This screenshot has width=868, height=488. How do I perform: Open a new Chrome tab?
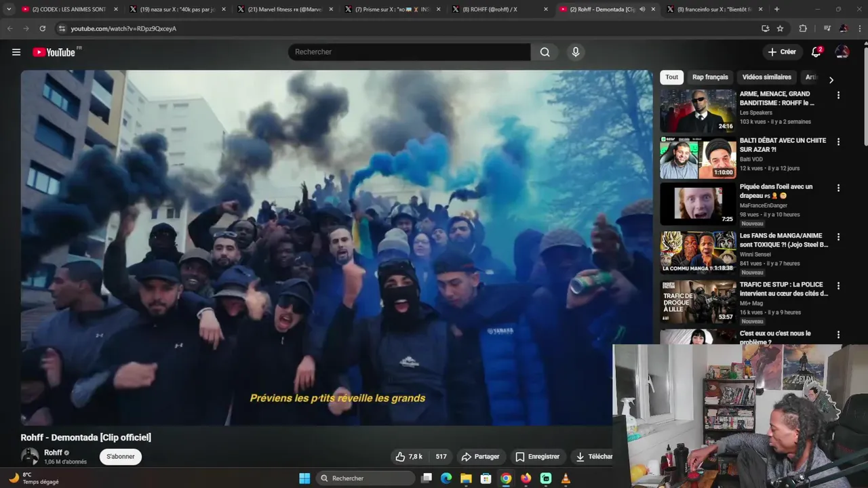coord(777,9)
